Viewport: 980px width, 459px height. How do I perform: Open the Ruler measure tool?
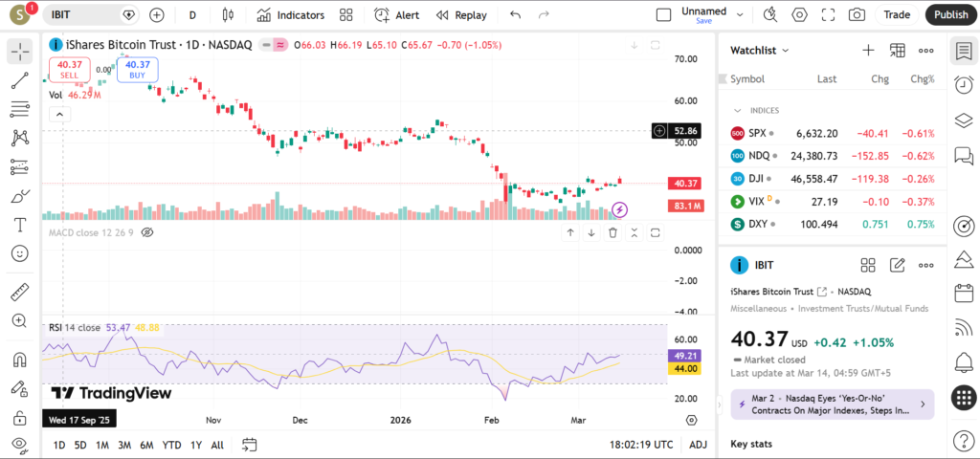(20, 292)
